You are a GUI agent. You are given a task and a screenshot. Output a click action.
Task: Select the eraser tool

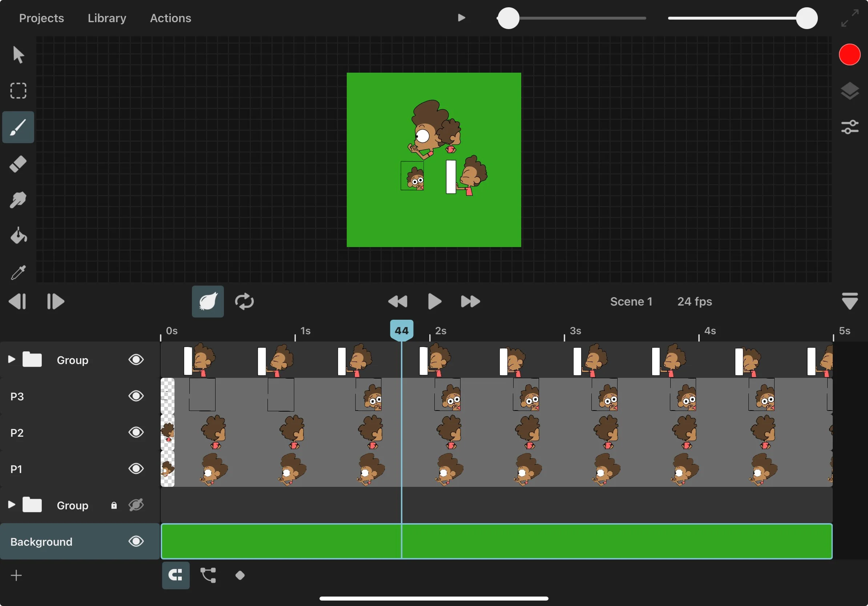(x=18, y=164)
